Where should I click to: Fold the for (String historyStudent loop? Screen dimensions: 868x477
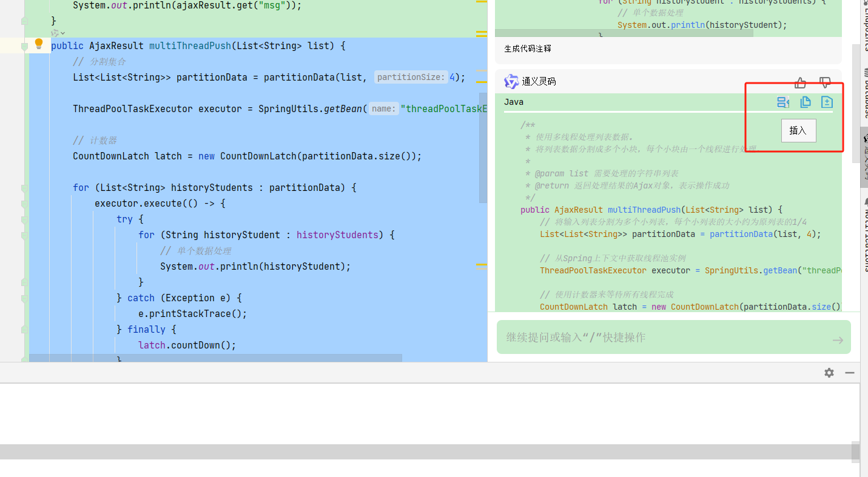pos(24,235)
